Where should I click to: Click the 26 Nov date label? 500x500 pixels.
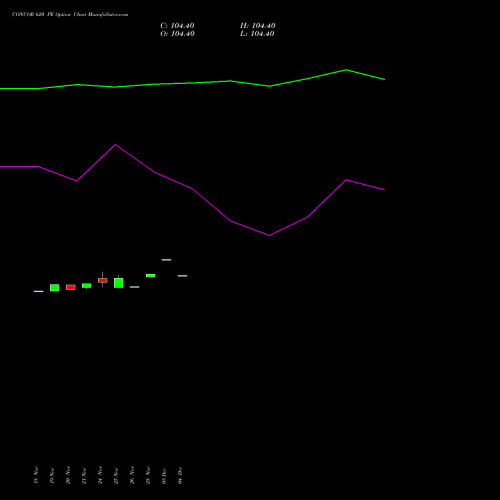pos(132,475)
